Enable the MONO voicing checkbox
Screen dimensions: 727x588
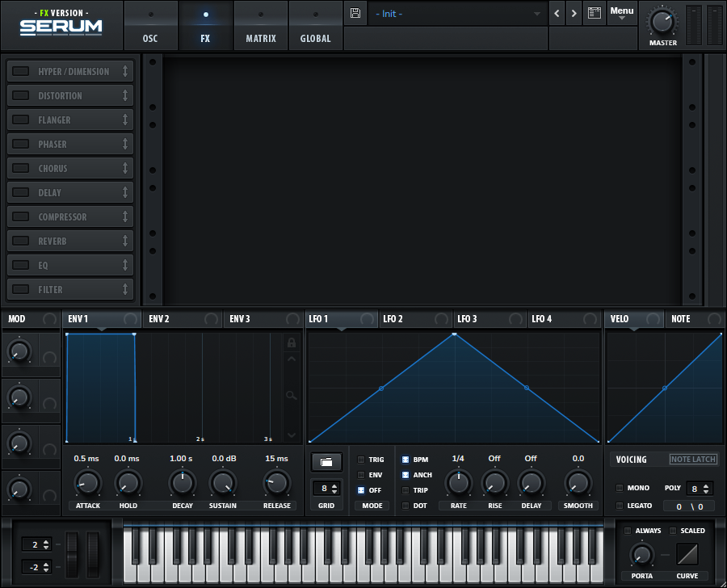620,488
